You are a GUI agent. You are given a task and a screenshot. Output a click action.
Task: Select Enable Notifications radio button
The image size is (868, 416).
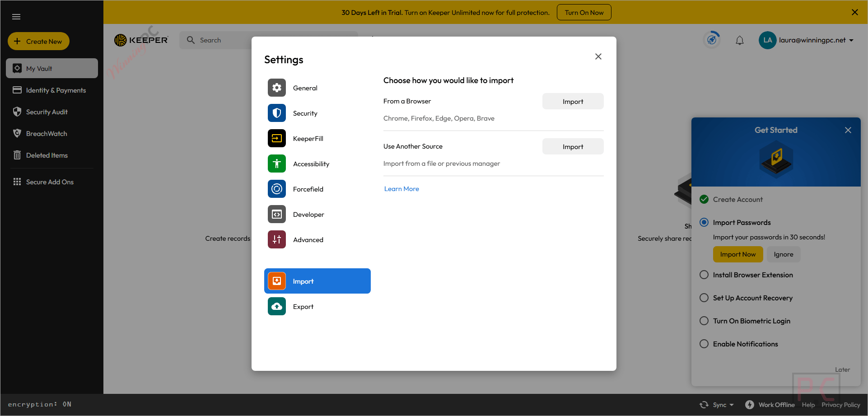pos(704,344)
